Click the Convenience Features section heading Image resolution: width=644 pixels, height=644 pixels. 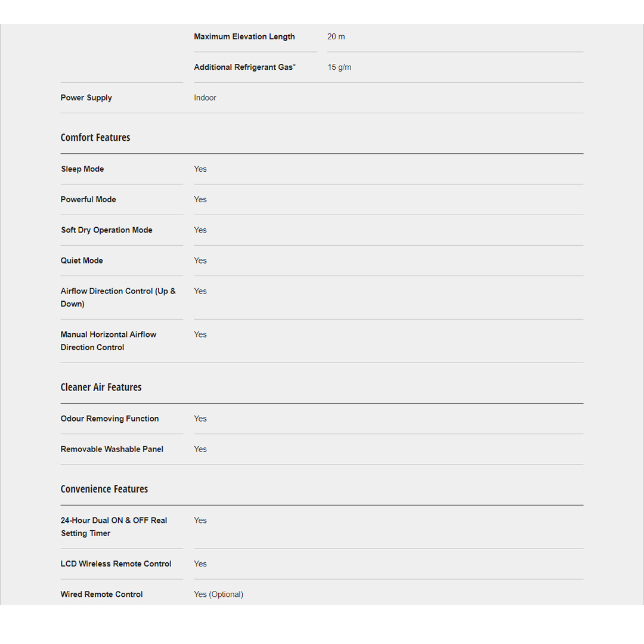pos(104,489)
